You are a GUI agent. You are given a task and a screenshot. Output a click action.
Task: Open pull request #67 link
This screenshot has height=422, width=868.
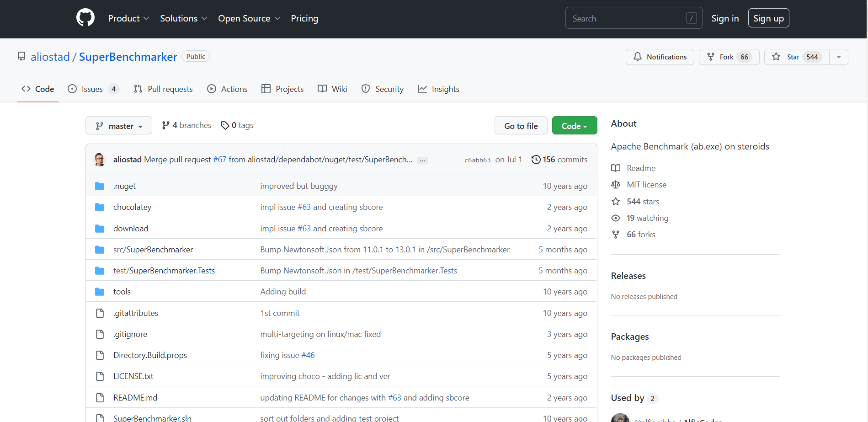[220, 160]
